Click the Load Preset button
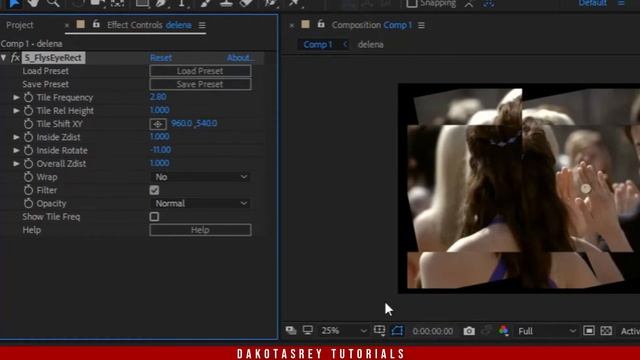The width and height of the screenshot is (640, 360). pyautogui.click(x=200, y=71)
